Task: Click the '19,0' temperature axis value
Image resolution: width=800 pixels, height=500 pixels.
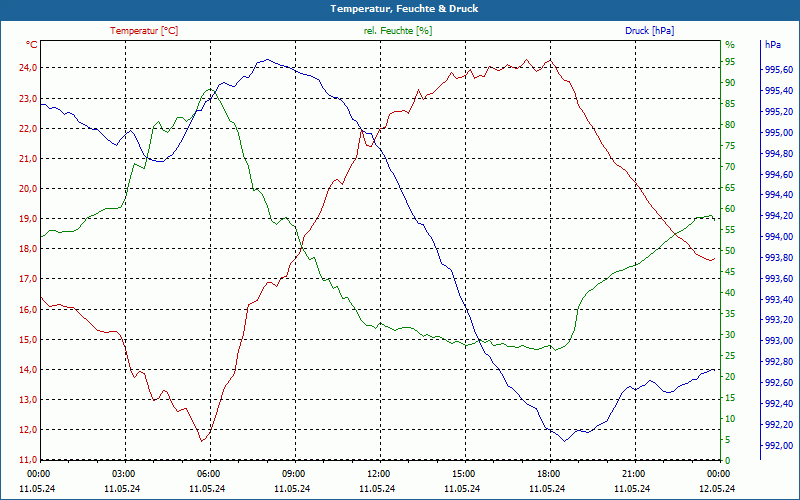Action: (28, 219)
